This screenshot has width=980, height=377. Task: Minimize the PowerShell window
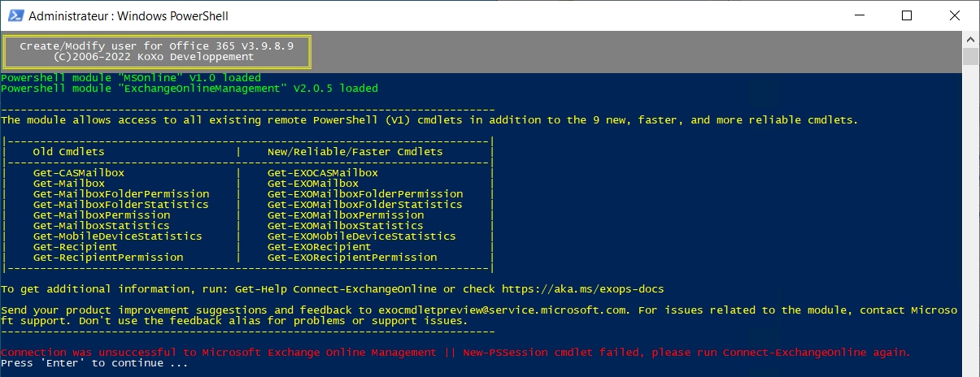[868, 15]
